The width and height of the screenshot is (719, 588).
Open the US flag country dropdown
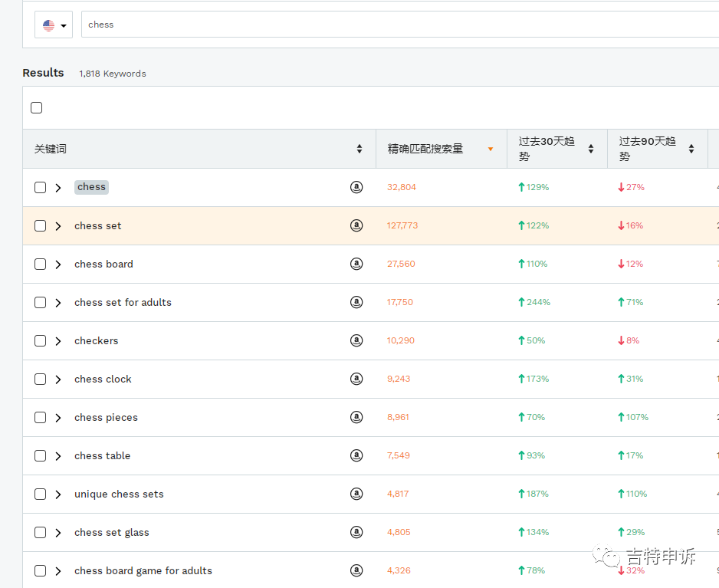pos(54,25)
